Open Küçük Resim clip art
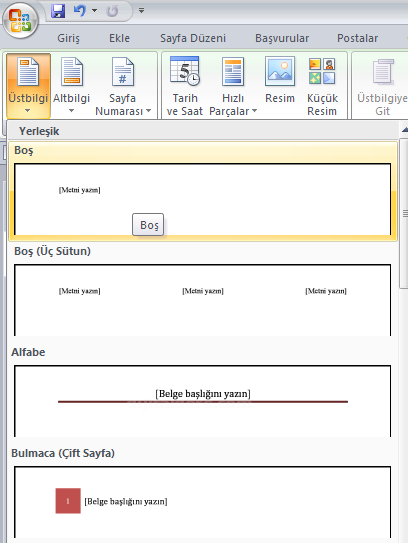 pyautogui.click(x=322, y=86)
